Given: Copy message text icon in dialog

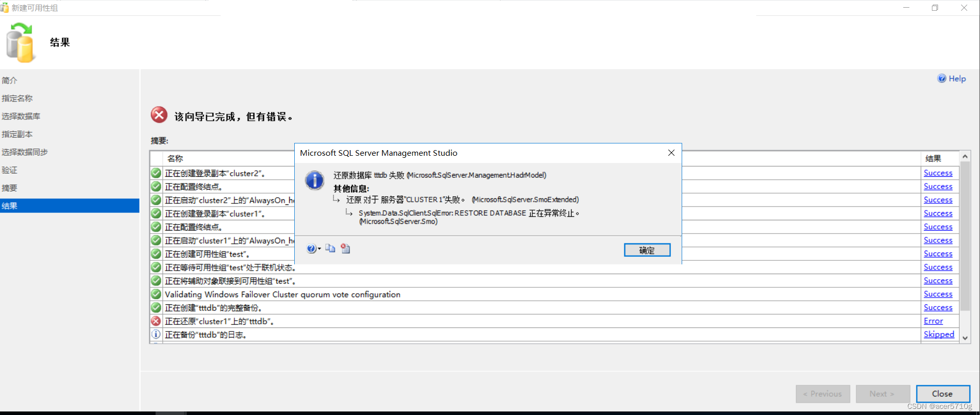Looking at the screenshot, I should pos(330,248).
